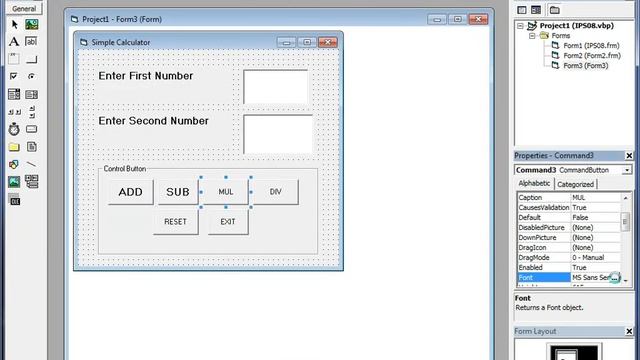The image size is (640, 360).
Task: Click properties list scroll-up arrow
Action: (x=626, y=198)
